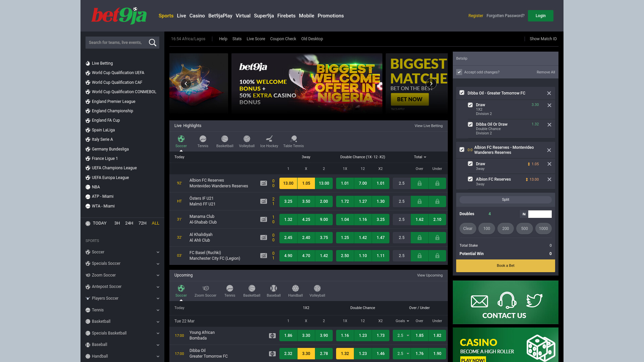Uncheck Dibba Oil - Greater Tomorrow FC event
The image size is (644, 362).
point(462,93)
